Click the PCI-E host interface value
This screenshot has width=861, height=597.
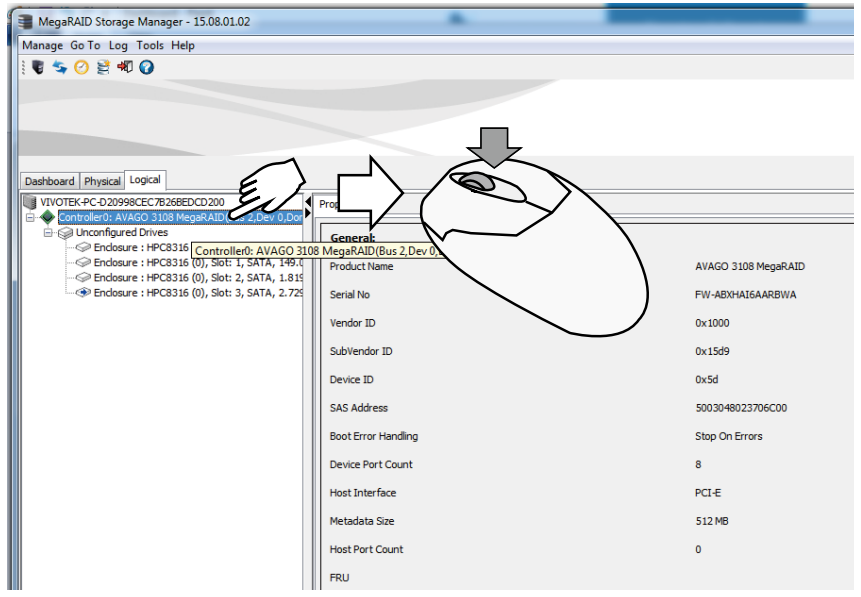coord(708,493)
